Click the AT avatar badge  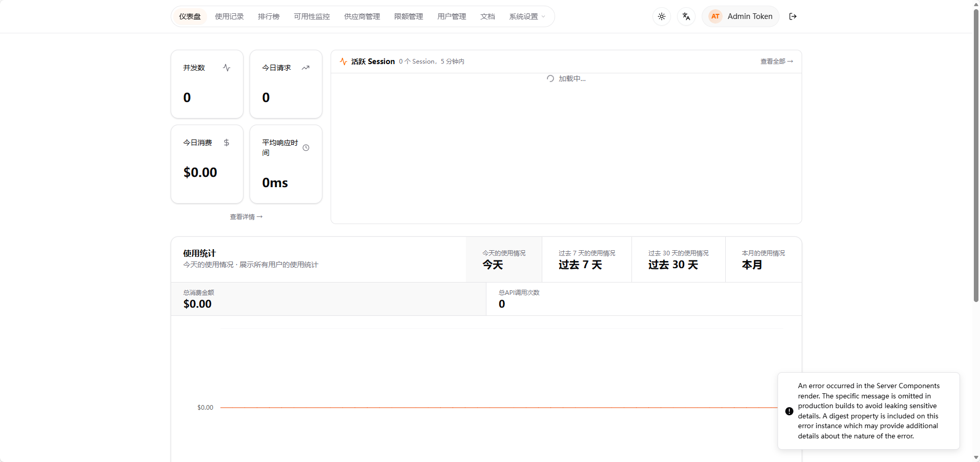click(715, 16)
